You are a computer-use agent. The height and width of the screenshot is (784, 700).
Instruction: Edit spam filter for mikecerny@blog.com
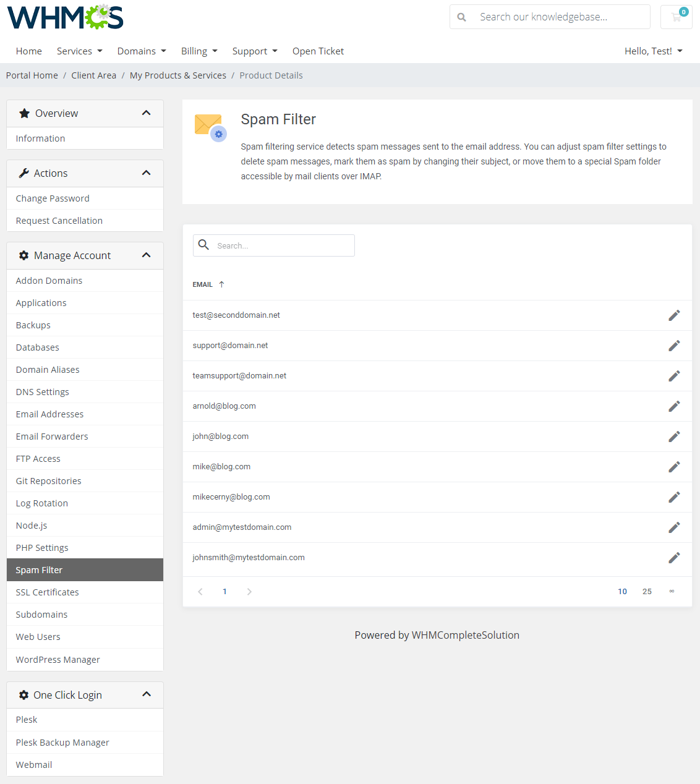(x=674, y=497)
